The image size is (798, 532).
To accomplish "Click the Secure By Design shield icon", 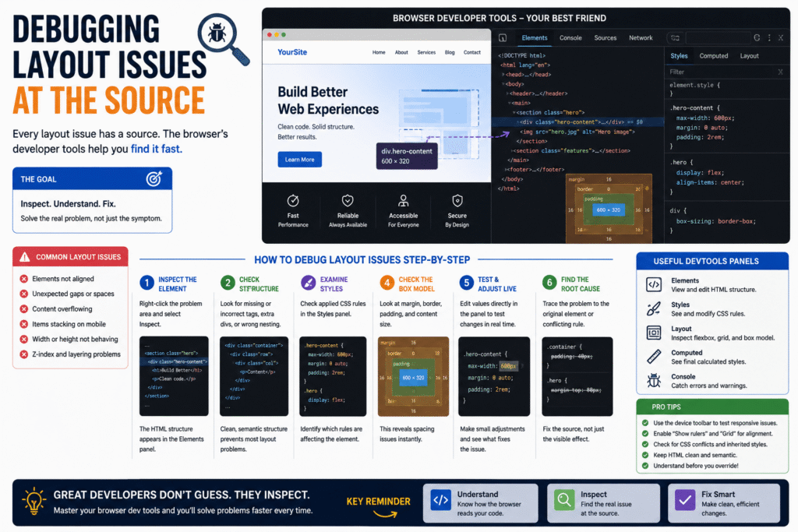I will [457, 200].
